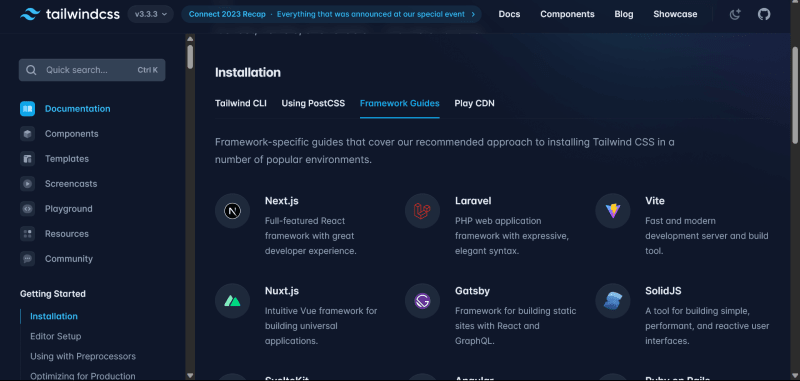
Task: Select Optimizing for Production in sidebar
Action: (83, 376)
